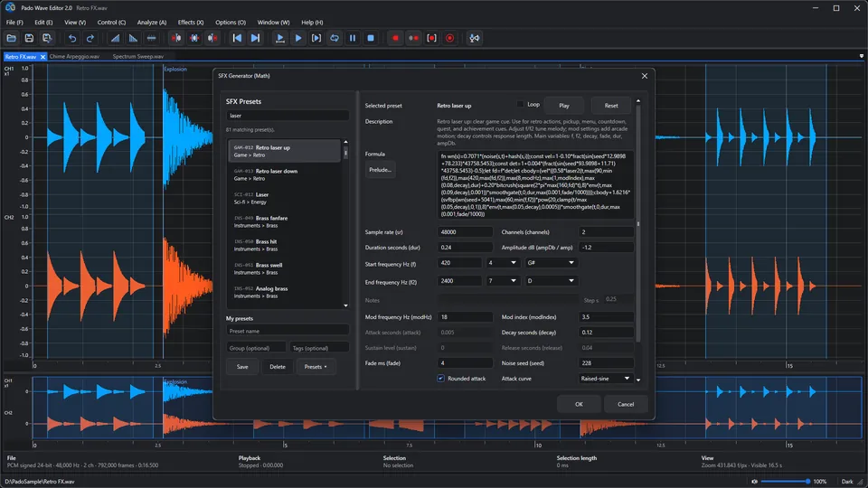
Task: Open the end frequency note dropdown showing D
Action: pyautogui.click(x=552, y=280)
